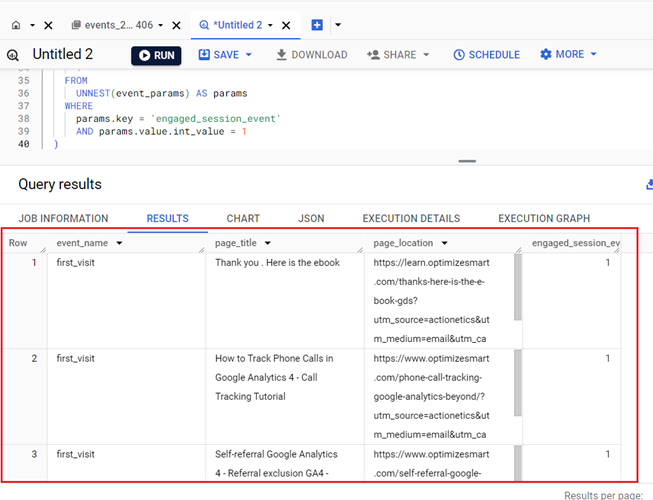Select the *Untitled 2 query tab
Image resolution: width=653 pixels, height=500 pixels.
coord(231,25)
